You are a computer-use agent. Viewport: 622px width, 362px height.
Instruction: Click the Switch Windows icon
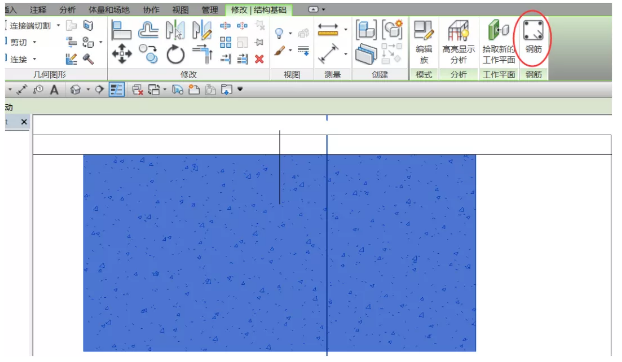[x=154, y=90]
